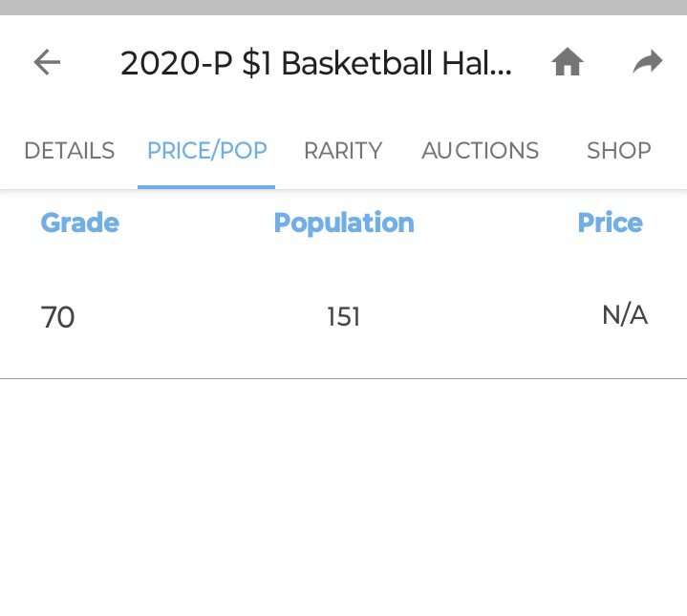Screen dimensions: 687x616
Task: Switch to the RARITY tab
Action: (343, 151)
